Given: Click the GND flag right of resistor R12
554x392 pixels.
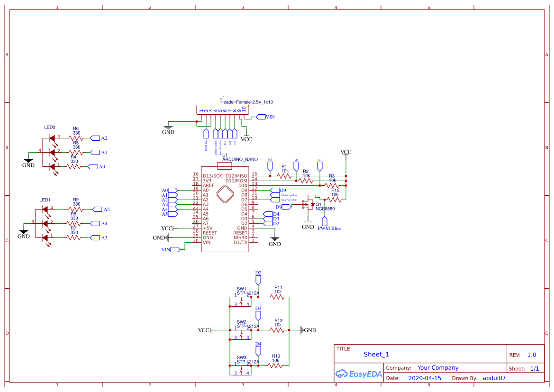Looking at the screenshot, I should click(x=309, y=330).
